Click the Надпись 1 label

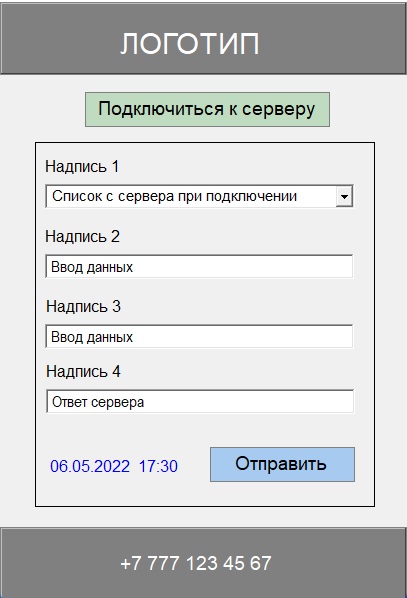coord(82,167)
